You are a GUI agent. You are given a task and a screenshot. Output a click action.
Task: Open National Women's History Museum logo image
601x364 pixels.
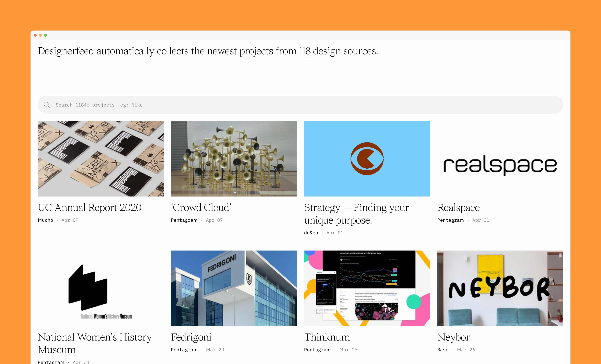(x=100, y=288)
